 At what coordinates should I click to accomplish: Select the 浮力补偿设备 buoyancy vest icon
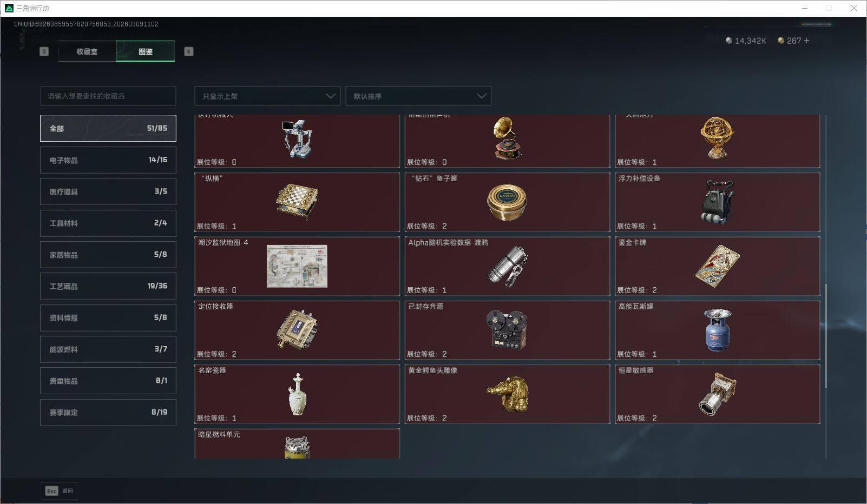pyautogui.click(x=717, y=202)
